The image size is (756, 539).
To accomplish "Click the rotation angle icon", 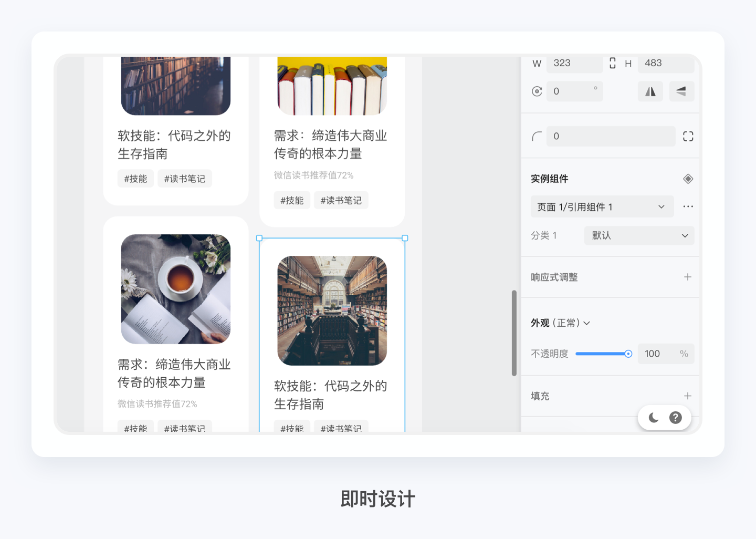I will click(x=537, y=91).
